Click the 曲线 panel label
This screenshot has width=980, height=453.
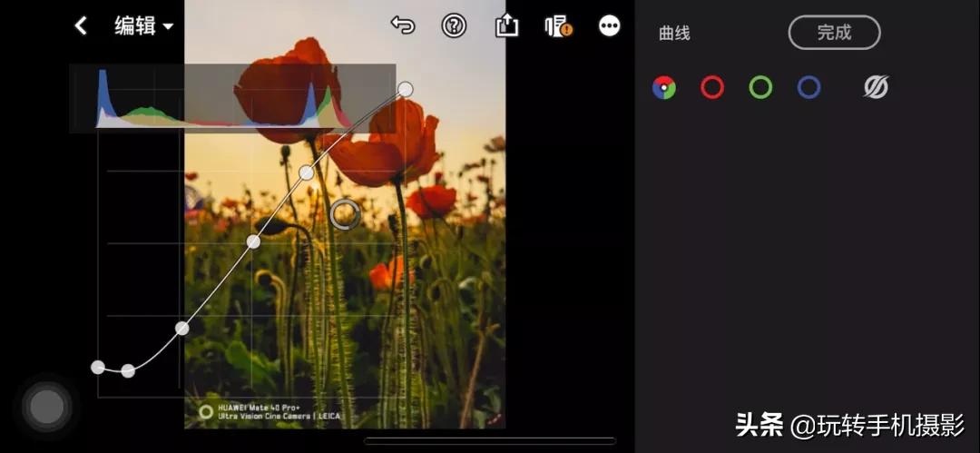point(674,34)
